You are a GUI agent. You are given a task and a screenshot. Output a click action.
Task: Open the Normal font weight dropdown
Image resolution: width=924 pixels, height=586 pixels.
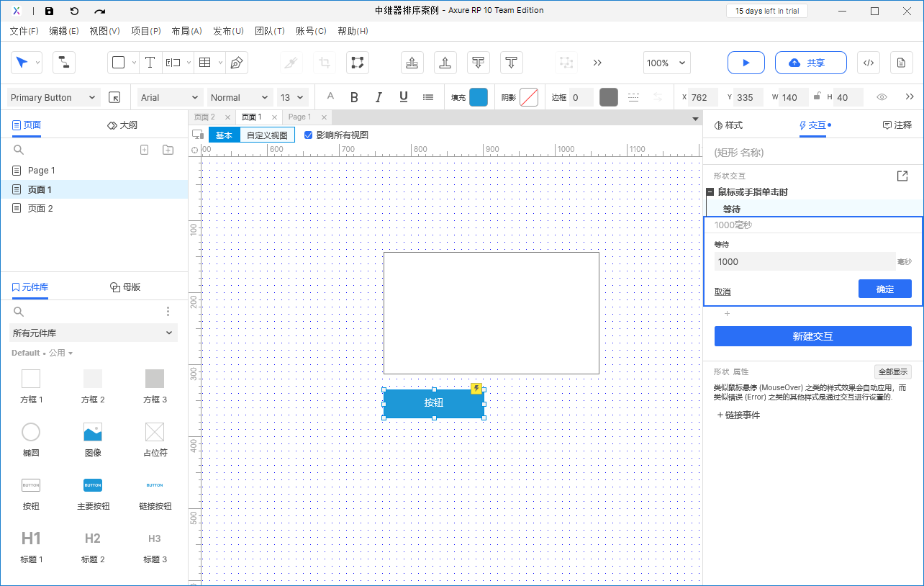pyautogui.click(x=240, y=97)
